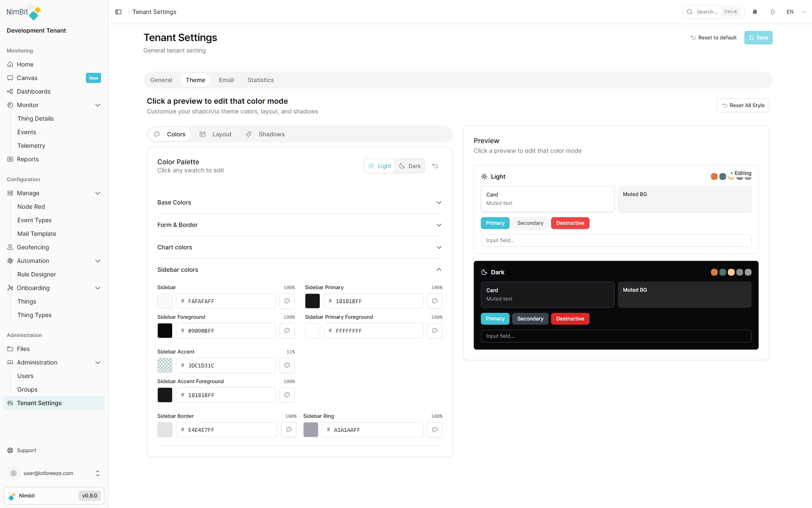Screen dimensions: 812x508
Task: Toggle the Destructive button in Light preview
Action: 570,223
